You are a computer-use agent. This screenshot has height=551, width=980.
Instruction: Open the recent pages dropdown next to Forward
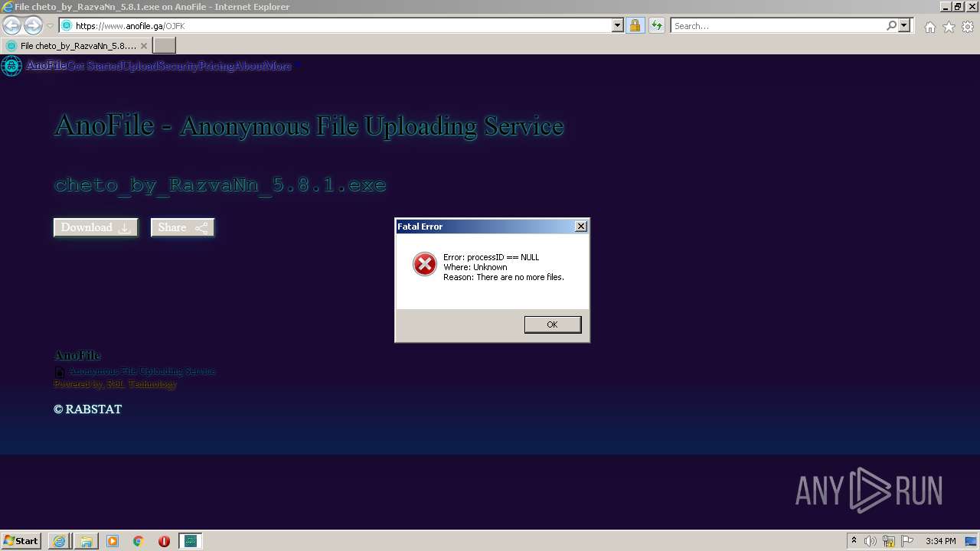(51, 26)
